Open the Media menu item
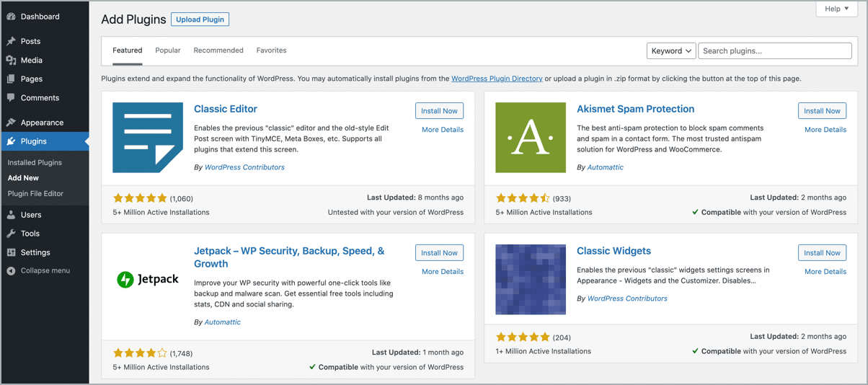Screen dimensions: 868x385 (x=45, y=61)
